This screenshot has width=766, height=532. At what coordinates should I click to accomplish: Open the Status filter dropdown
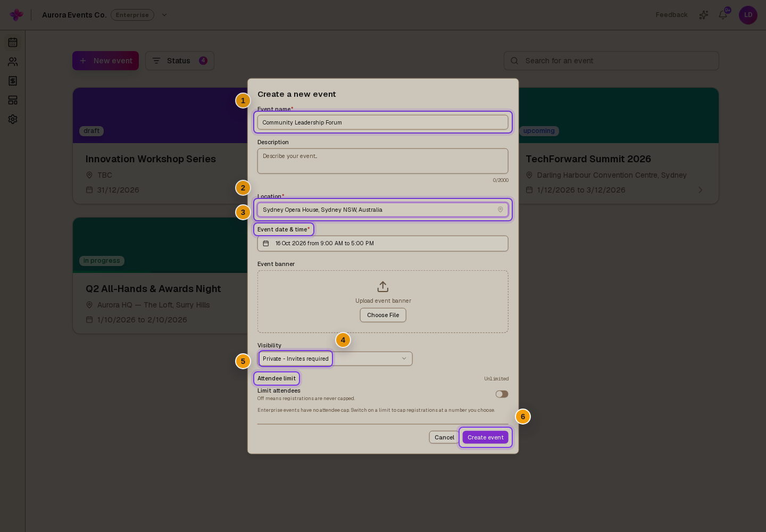click(x=180, y=61)
